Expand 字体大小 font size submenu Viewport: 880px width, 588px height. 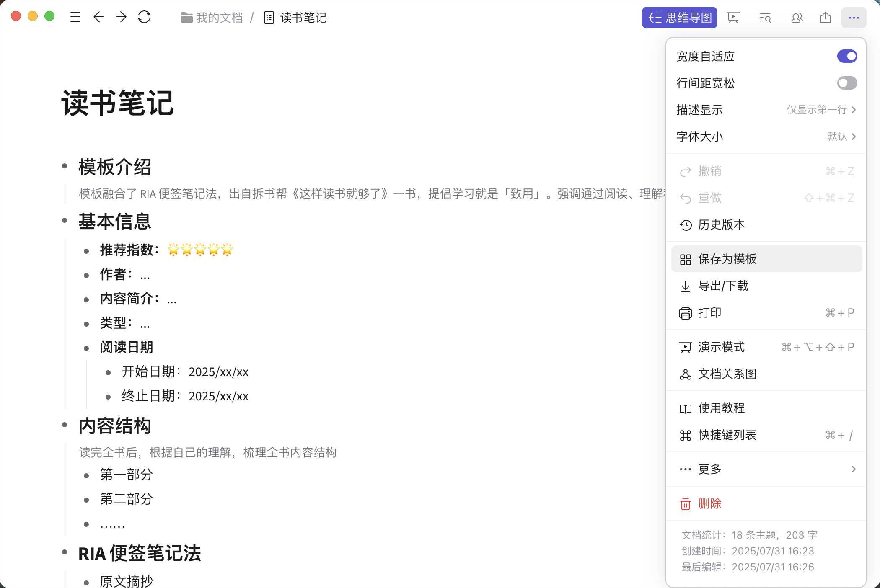[x=766, y=137]
